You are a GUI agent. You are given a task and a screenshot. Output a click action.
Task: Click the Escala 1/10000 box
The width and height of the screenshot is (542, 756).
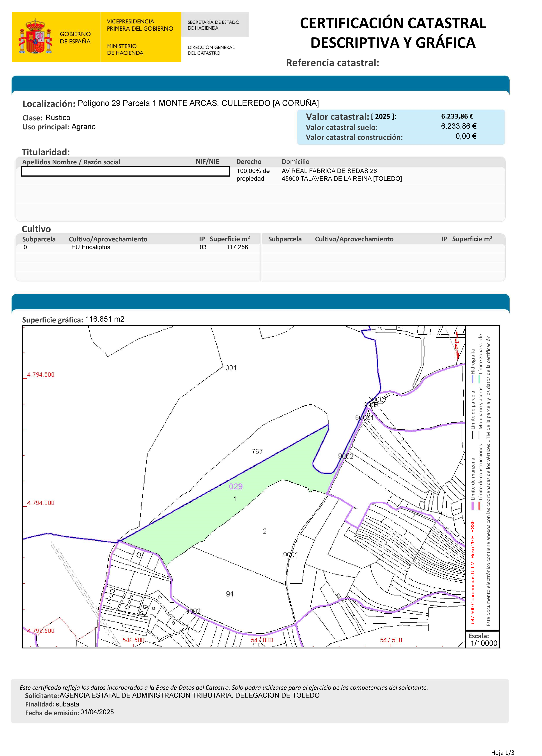[x=483, y=640]
